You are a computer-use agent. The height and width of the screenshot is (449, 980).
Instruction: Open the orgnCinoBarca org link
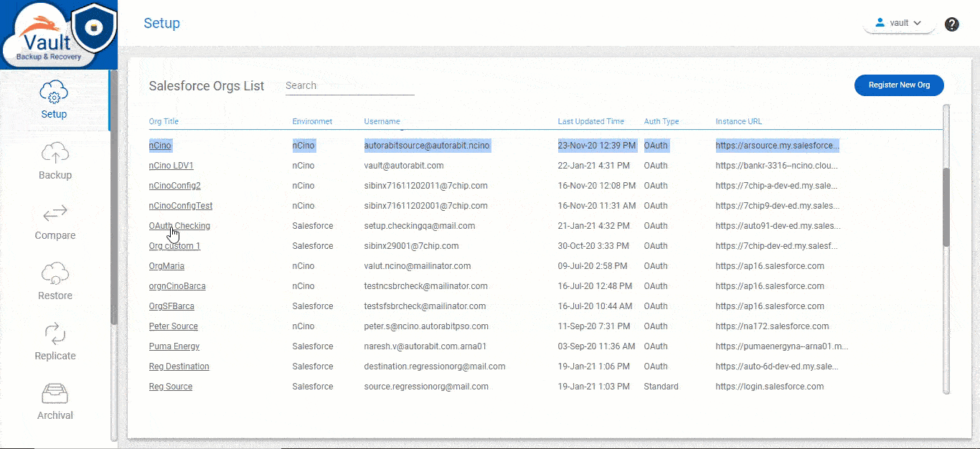click(177, 286)
